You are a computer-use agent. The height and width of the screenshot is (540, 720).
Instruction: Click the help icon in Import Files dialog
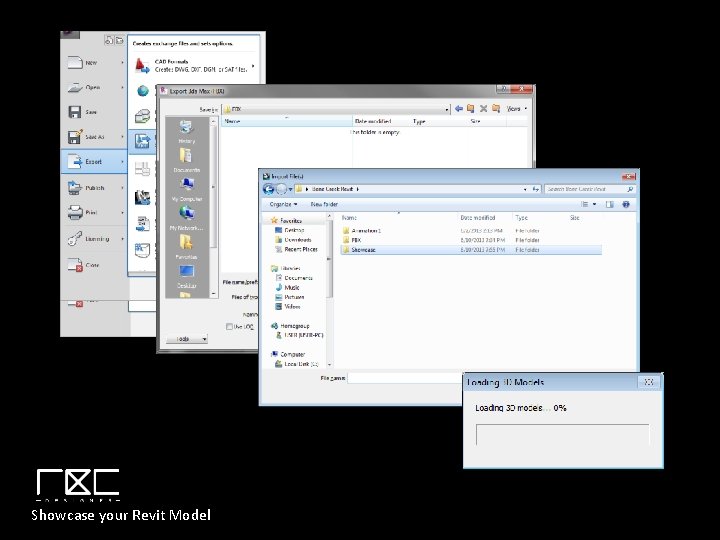[626, 204]
